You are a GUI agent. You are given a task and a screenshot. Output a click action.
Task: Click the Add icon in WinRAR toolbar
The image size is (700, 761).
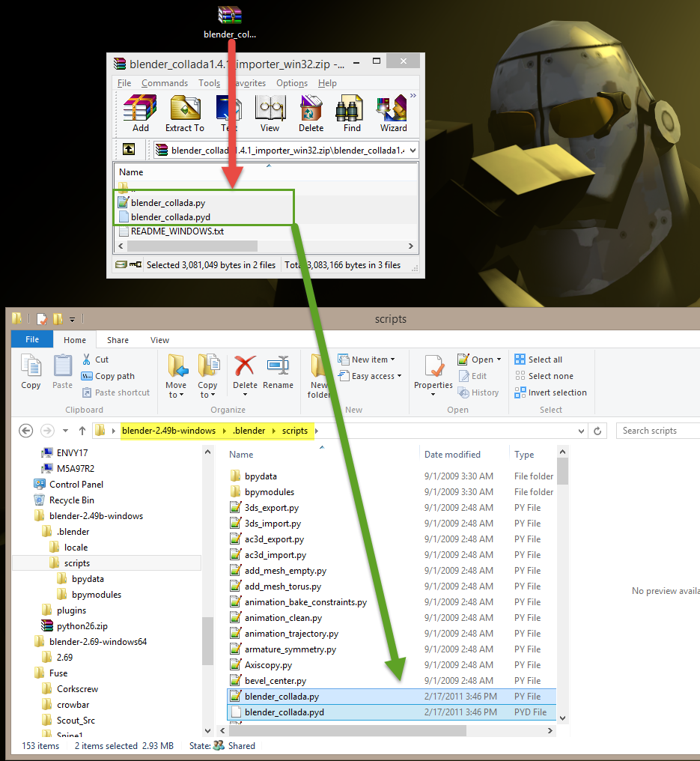pyautogui.click(x=140, y=113)
